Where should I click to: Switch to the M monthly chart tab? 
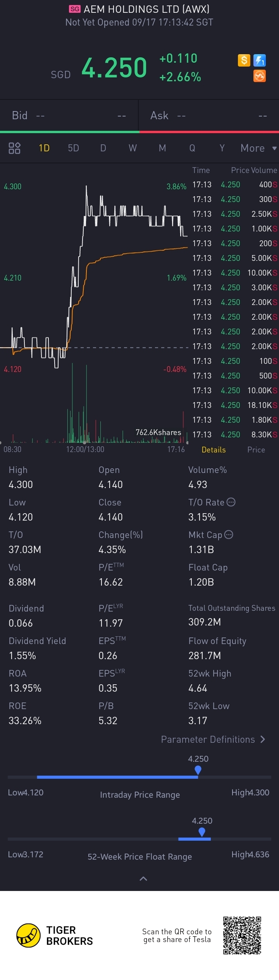[162, 148]
